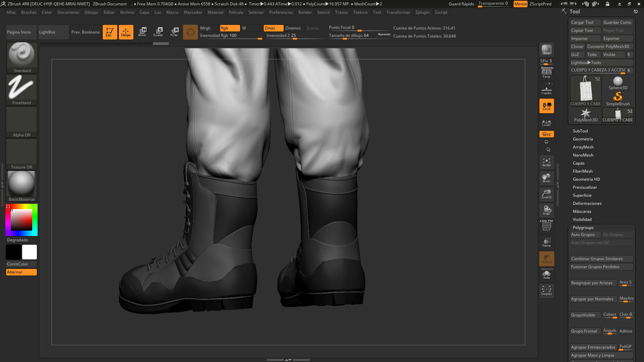
Task: Expand the SubTool palette section
Action: (580, 131)
